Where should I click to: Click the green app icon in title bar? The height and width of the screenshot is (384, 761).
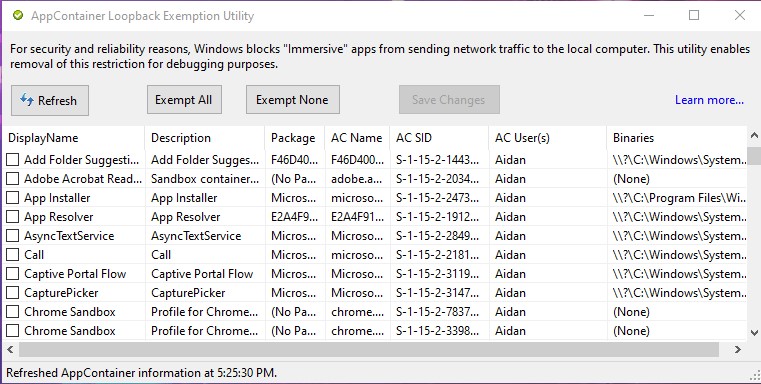point(18,16)
